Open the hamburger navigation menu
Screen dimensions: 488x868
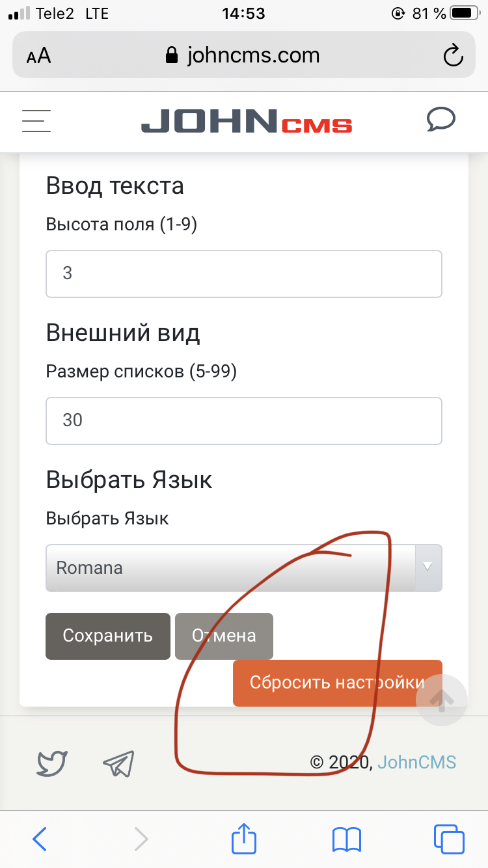[36, 120]
